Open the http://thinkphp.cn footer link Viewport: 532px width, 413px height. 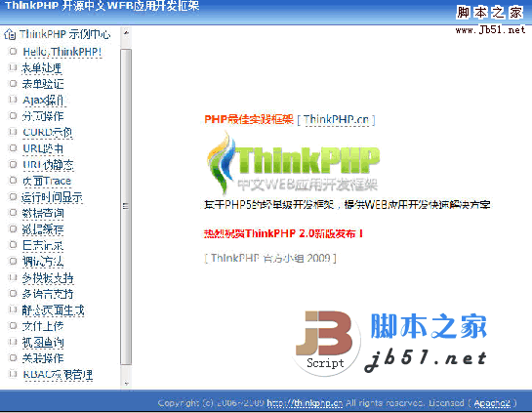coord(305,403)
